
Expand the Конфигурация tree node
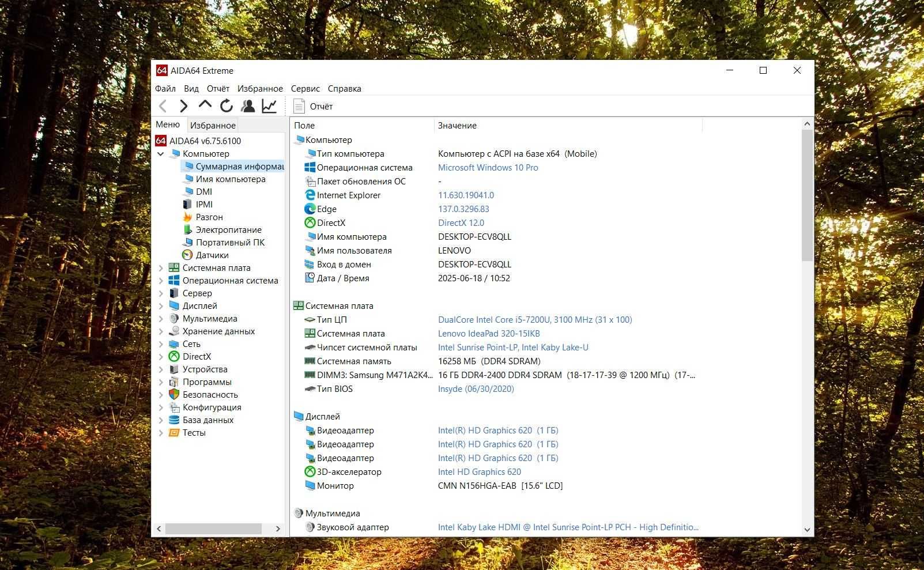pos(161,407)
